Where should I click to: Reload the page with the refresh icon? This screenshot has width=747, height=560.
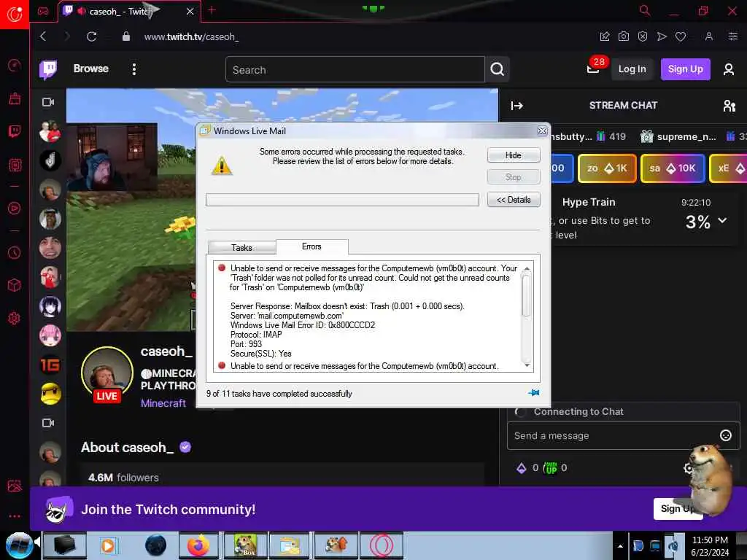[x=91, y=36]
